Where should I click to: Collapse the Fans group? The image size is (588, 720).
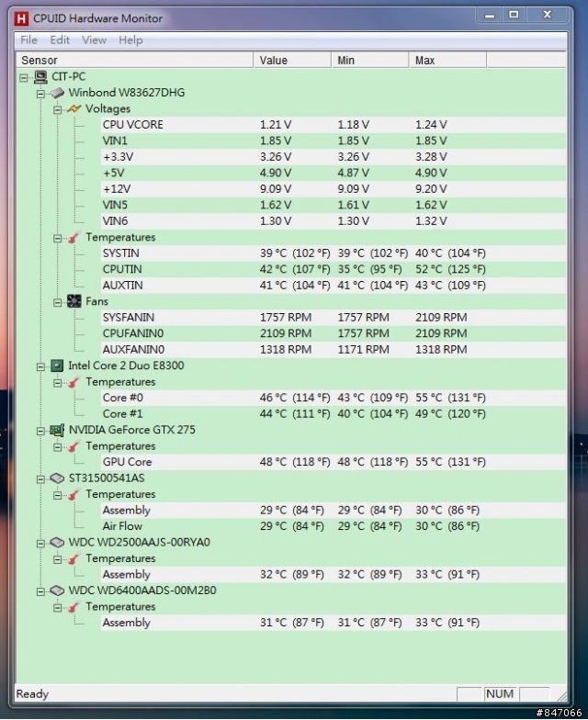point(57,303)
